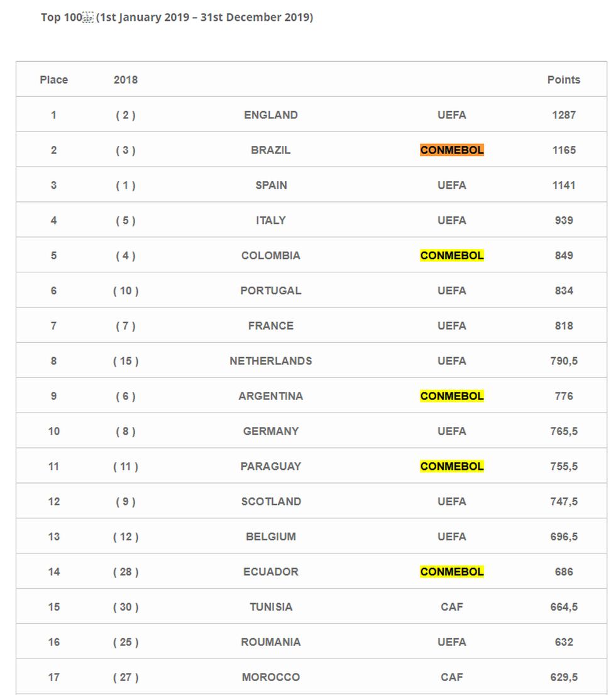This screenshot has width=616, height=695.
Task: Select the yellow CONMEBOL label beside Argentina
Action: [452, 396]
